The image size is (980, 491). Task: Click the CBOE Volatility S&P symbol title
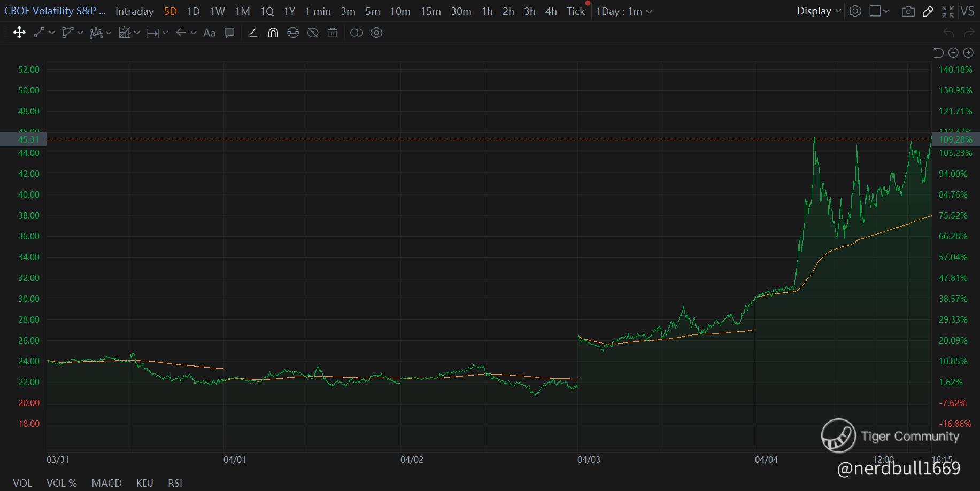coord(55,11)
